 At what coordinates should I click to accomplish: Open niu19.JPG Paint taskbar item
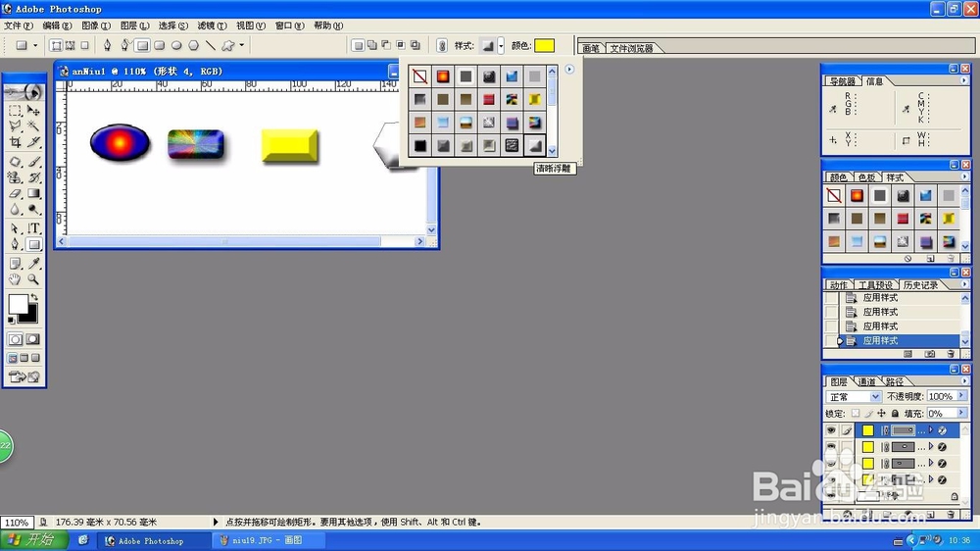(269, 540)
